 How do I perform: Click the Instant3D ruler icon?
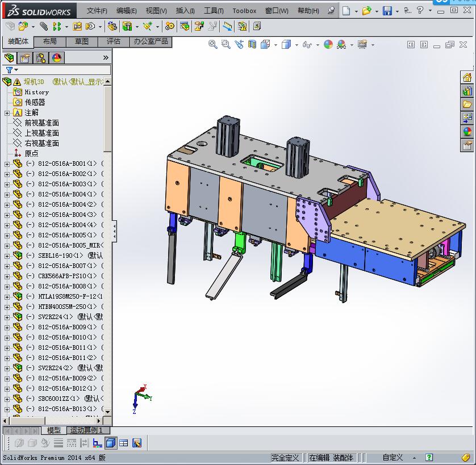227,27
